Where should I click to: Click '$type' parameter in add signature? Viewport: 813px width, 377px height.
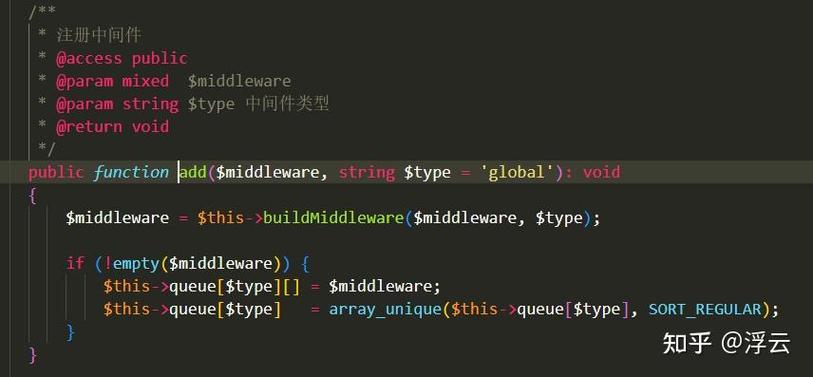coord(427,173)
